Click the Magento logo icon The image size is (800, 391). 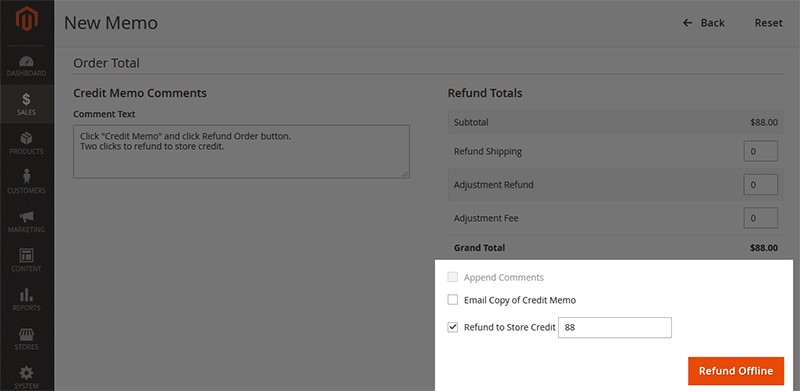27,19
